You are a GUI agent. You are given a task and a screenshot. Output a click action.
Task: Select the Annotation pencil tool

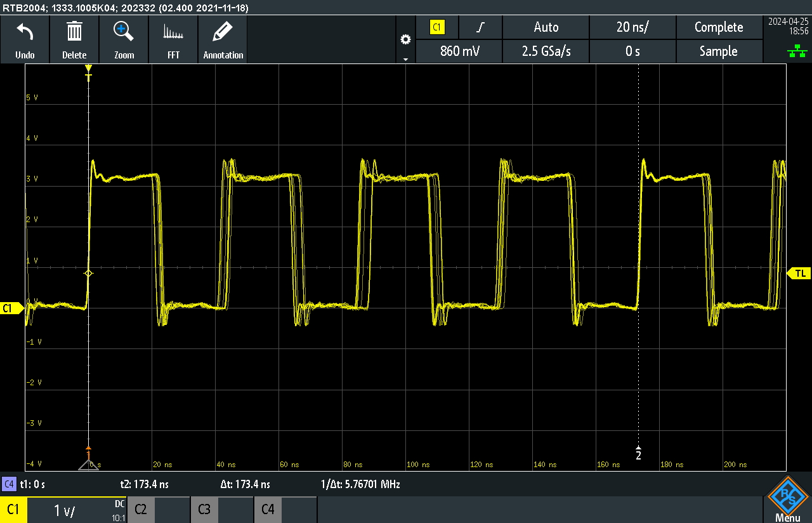[223, 31]
